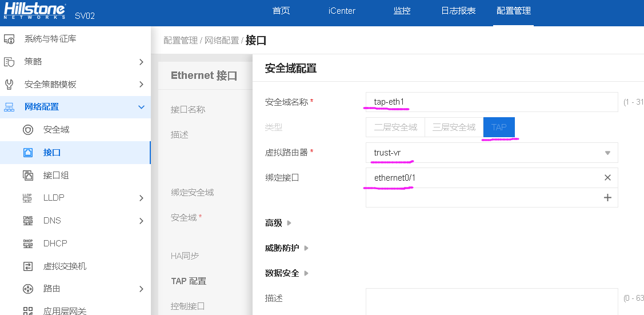Screen dimensions: 644x315
Task: Add a bound interface with plus icon
Action: [x=607, y=198]
